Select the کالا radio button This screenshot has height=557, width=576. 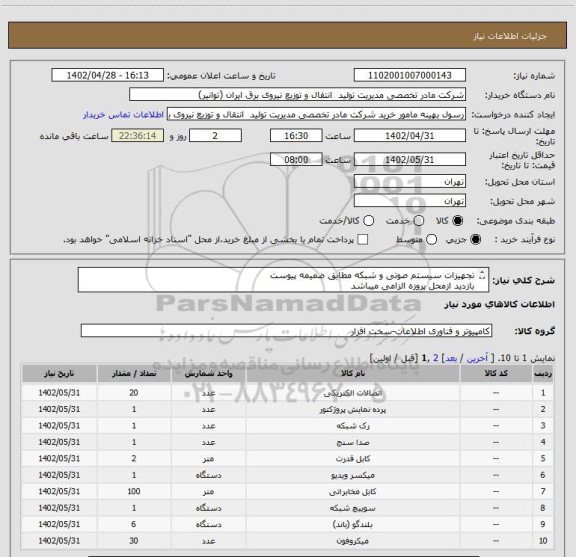coord(458,220)
